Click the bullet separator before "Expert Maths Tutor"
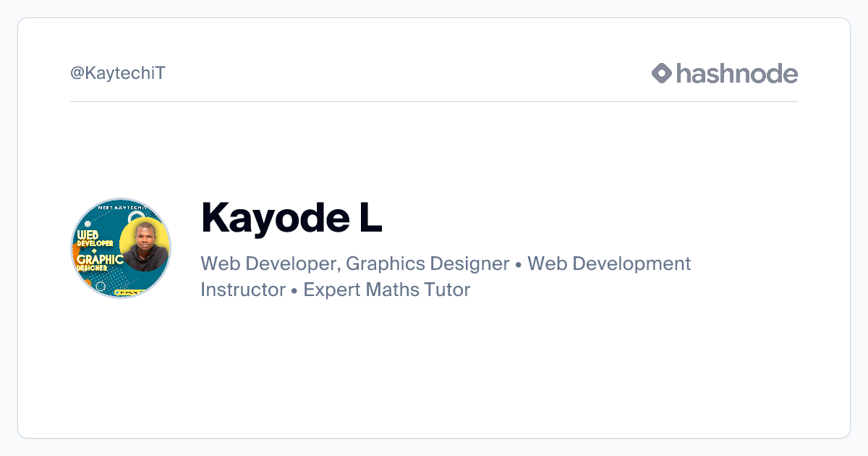 [x=294, y=290]
